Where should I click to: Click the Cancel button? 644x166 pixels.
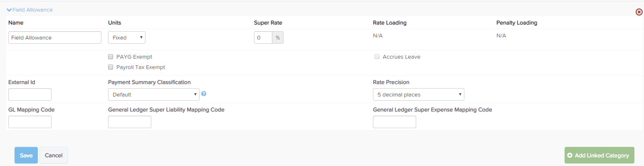point(54,155)
